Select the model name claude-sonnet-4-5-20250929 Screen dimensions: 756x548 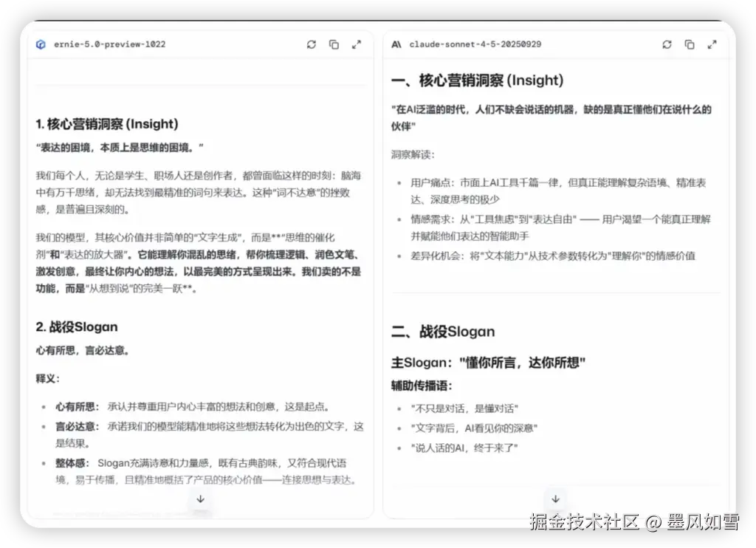click(475, 44)
